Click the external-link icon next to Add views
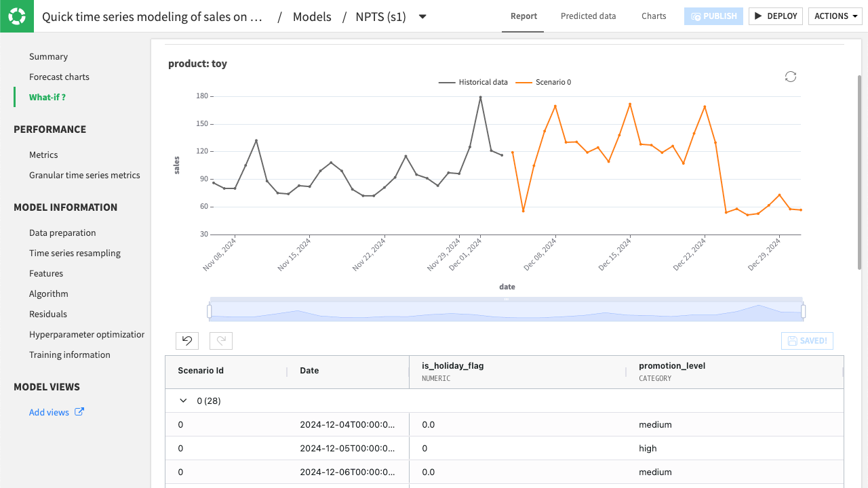The width and height of the screenshot is (868, 488). [77, 411]
